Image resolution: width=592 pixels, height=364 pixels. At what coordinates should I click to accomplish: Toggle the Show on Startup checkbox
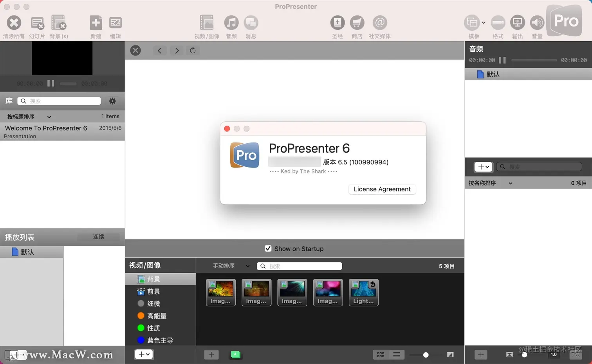point(268,249)
